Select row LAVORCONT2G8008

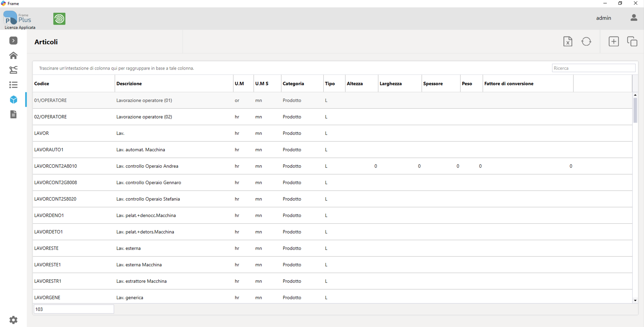[332, 182]
